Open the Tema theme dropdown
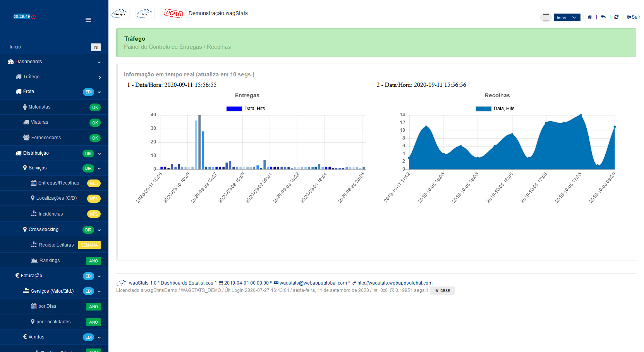 point(567,17)
